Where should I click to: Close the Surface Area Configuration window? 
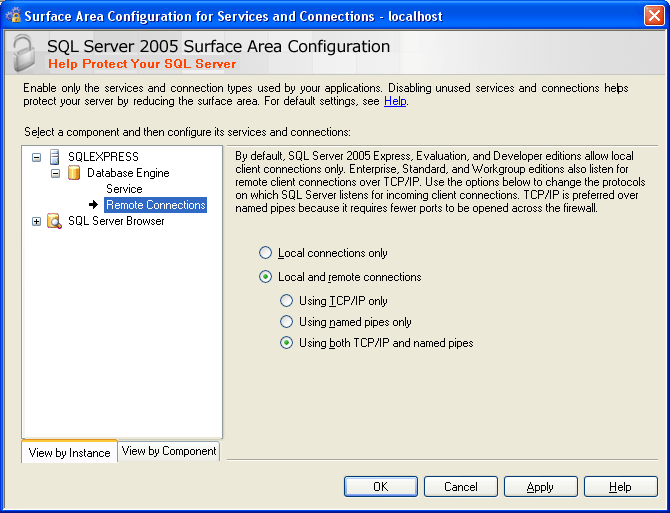pyautogui.click(x=654, y=16)
